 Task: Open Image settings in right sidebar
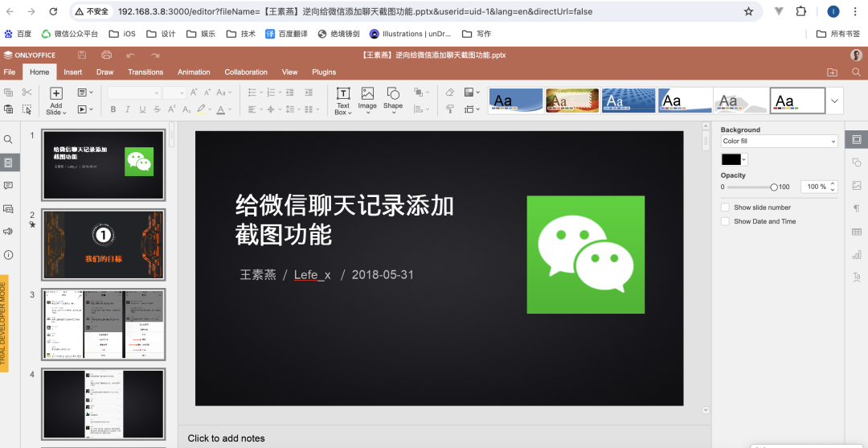(x=857, y=186)
